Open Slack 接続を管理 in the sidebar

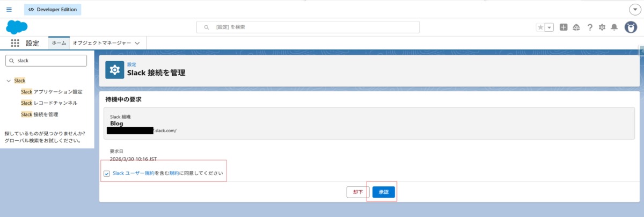click(x=40, y=114)
